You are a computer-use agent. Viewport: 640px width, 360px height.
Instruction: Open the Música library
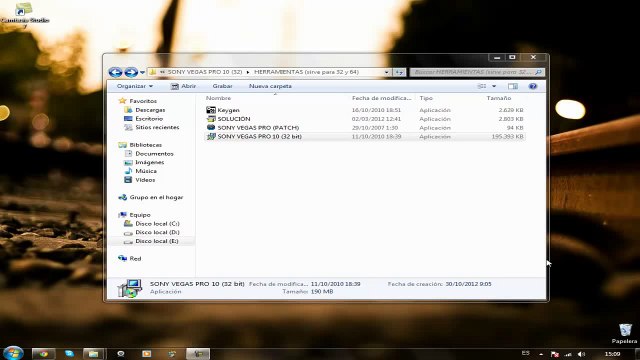pos(146,171)
